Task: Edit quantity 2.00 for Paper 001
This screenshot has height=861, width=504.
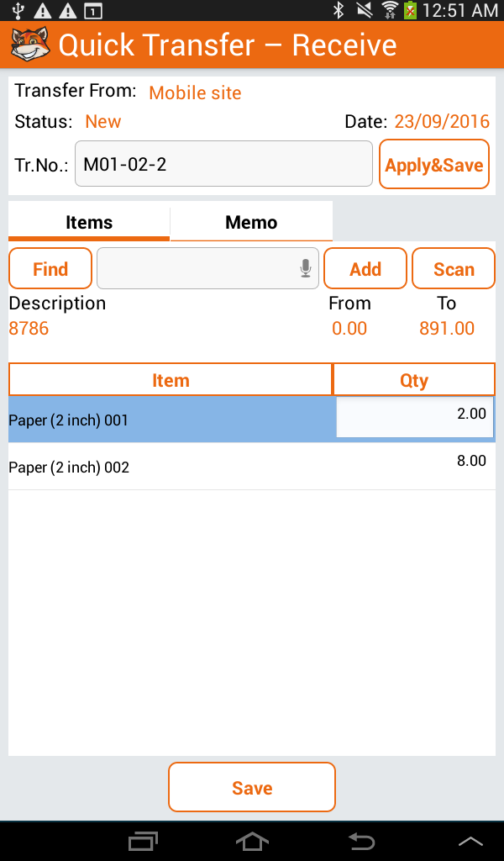Action: (414, 418)
